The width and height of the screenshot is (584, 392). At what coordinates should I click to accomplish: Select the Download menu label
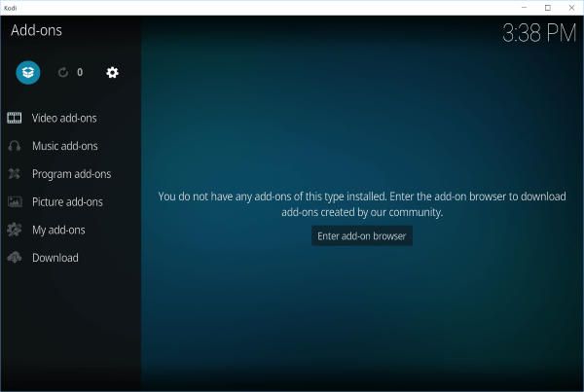55,258
